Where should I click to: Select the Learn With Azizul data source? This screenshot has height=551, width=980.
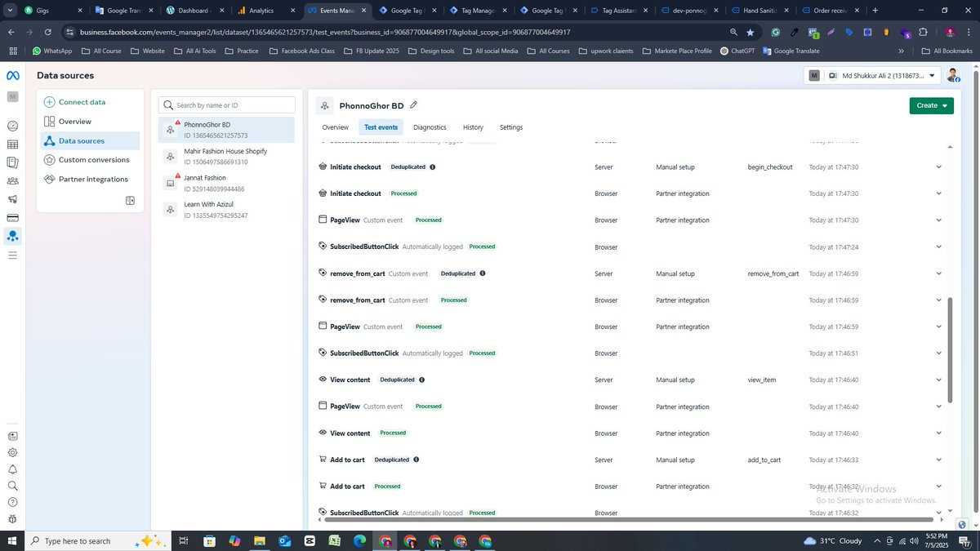[226, 210]
